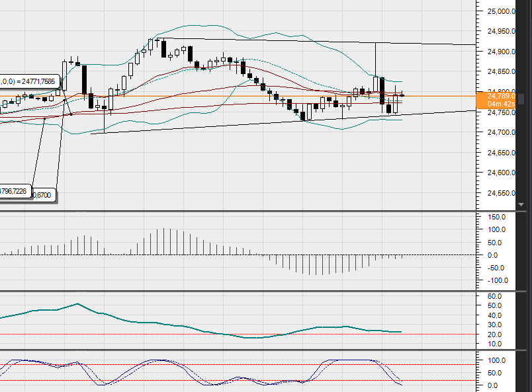The height and width of the screenshot is (392, 532).
Task: Click the divider bar between chart and histogram panes
Action: (x=238, y=210)
